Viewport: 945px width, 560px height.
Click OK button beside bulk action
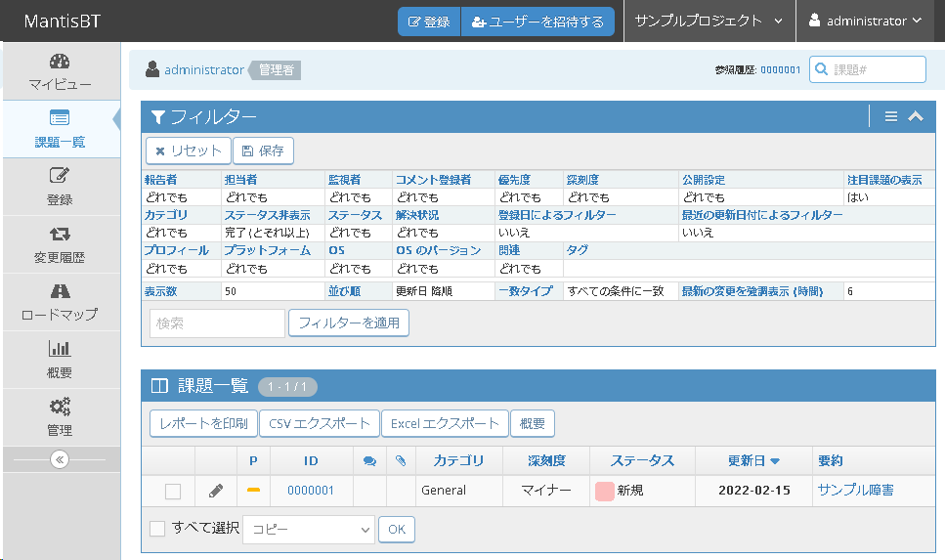[x=397, y=530]
